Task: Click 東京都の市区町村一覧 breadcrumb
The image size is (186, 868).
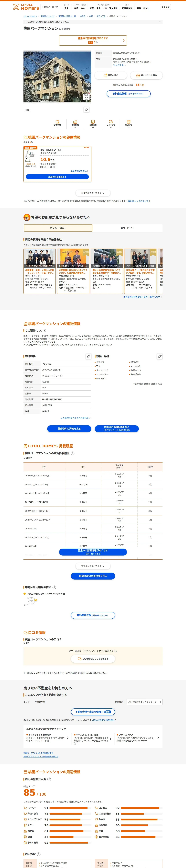Action: pyautogui.click(x=67, y=16)
